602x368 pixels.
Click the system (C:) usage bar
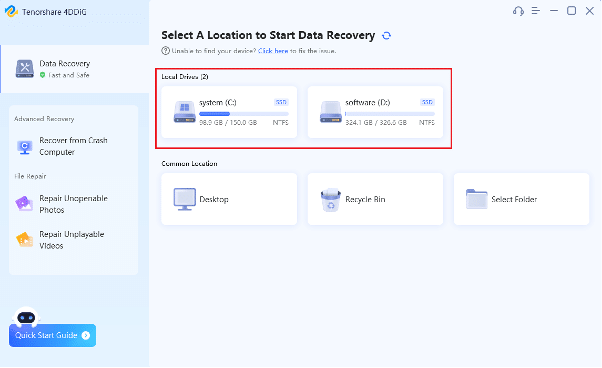pyautogui.click(x=244, y=114)
